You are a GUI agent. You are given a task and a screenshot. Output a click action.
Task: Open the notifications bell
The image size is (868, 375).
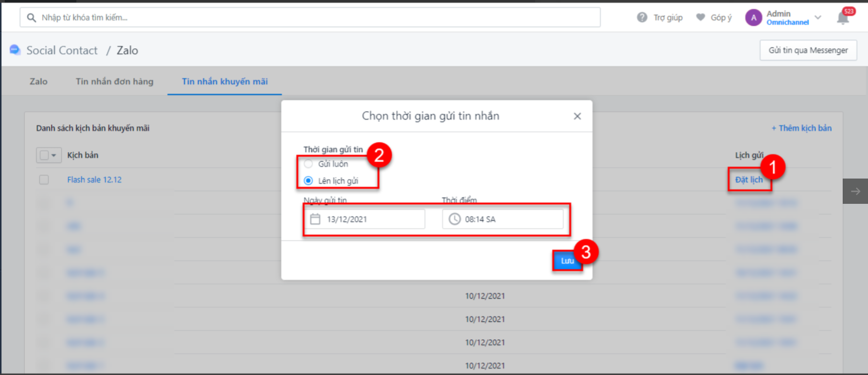843,17
